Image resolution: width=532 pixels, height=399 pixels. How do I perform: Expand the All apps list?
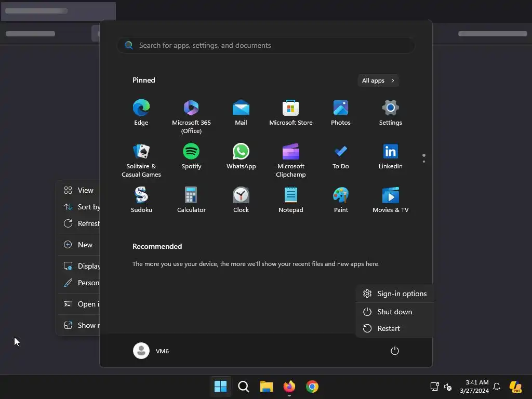pyautogui.click(x=378, y=81)
